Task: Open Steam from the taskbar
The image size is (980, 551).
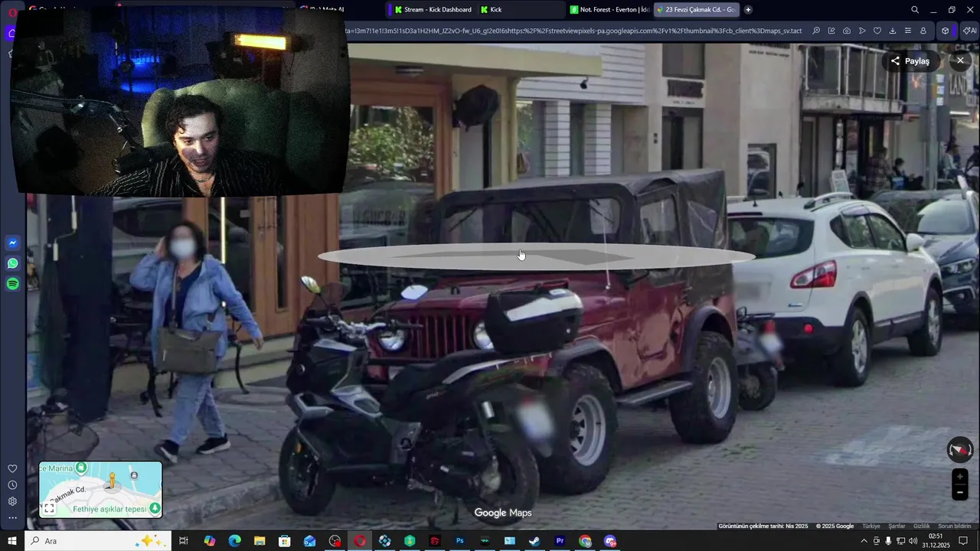Action: click(534, 541)
